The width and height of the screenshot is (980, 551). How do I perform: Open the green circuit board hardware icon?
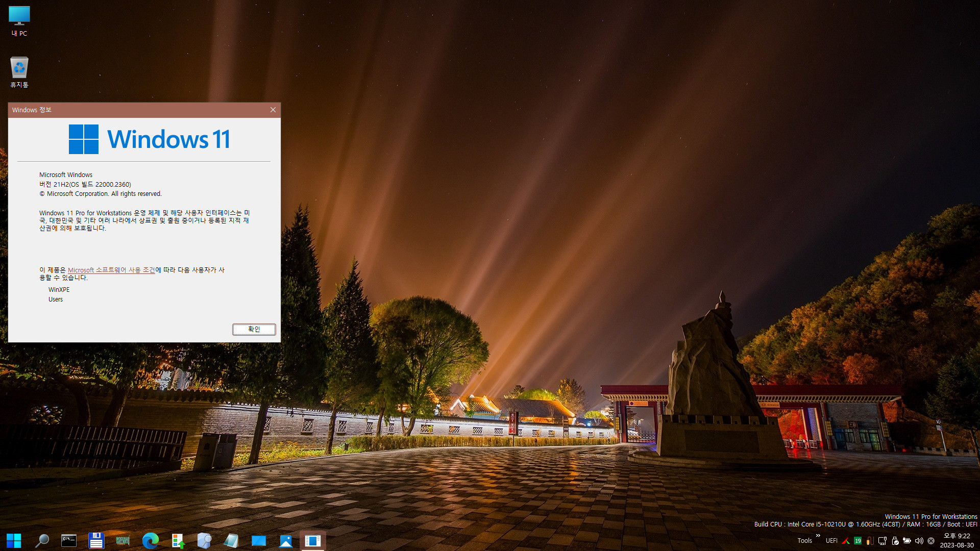tap(123, 540)
